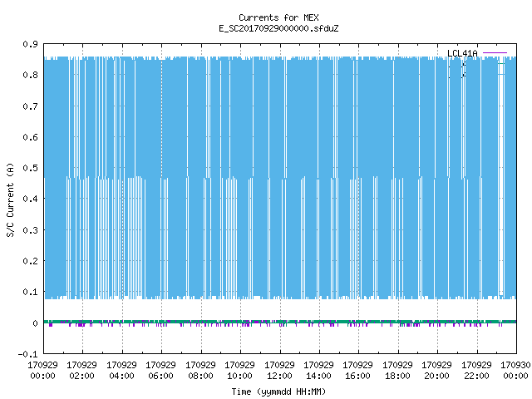This screenshot has width=532, height=399.
Task: Click the 'LCL41A' legend label
Action: click(462, 53)
